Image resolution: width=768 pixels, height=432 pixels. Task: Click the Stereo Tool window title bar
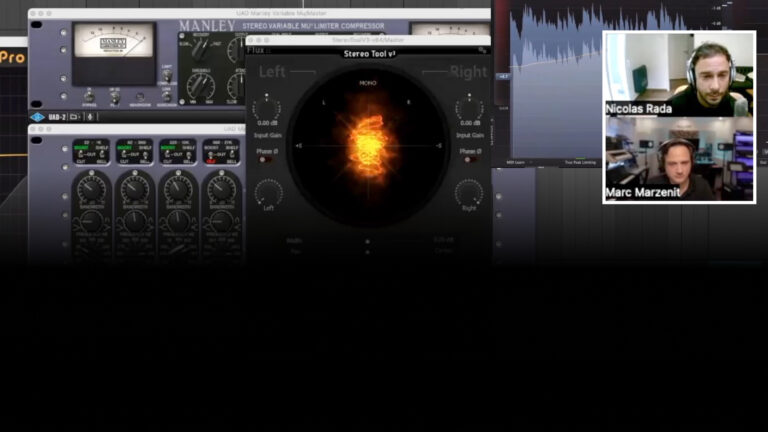click(x=368, y=40)
